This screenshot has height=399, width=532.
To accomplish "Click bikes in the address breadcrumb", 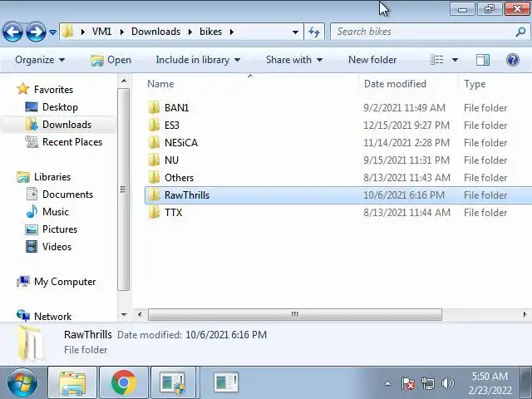I will tap(210, 32).
